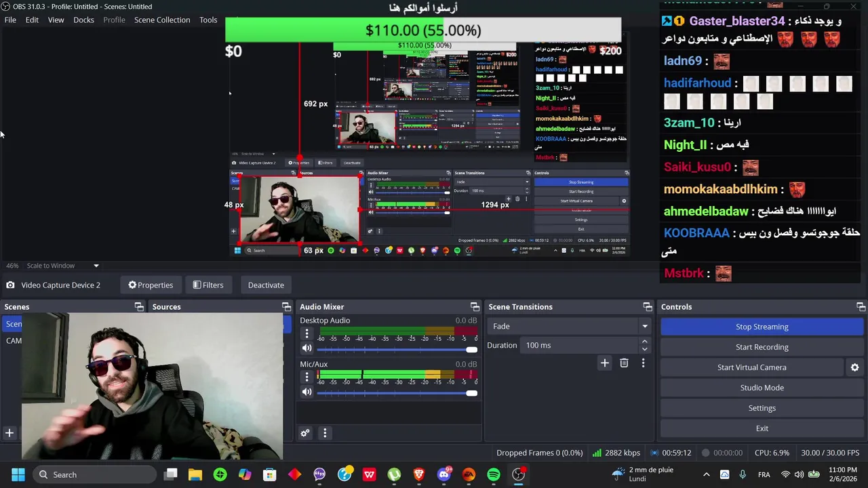Image resolution: width=868 pixels, height=488 pixels.
Task: Open the View menu
Action: pos(56,20)
